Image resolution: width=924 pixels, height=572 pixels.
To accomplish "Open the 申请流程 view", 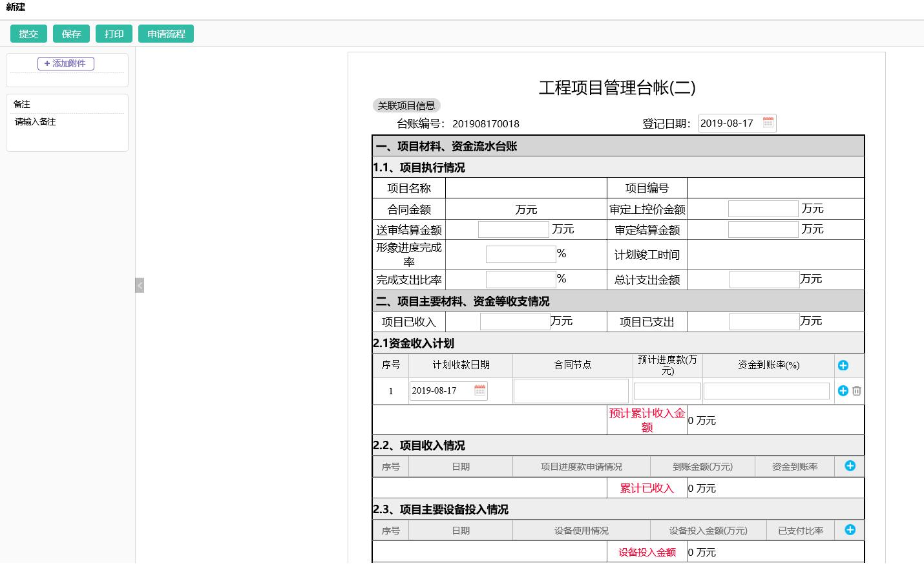I will (x=166, y=34).
